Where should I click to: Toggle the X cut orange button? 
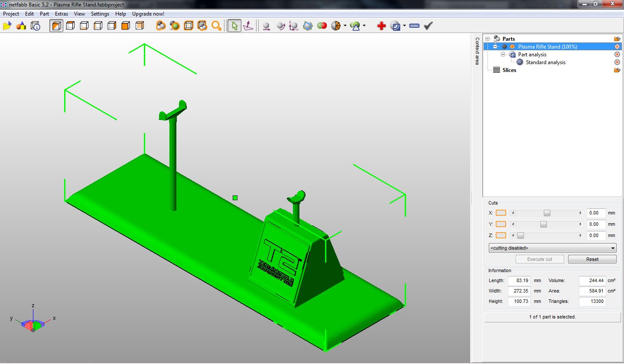pos(500,213)
